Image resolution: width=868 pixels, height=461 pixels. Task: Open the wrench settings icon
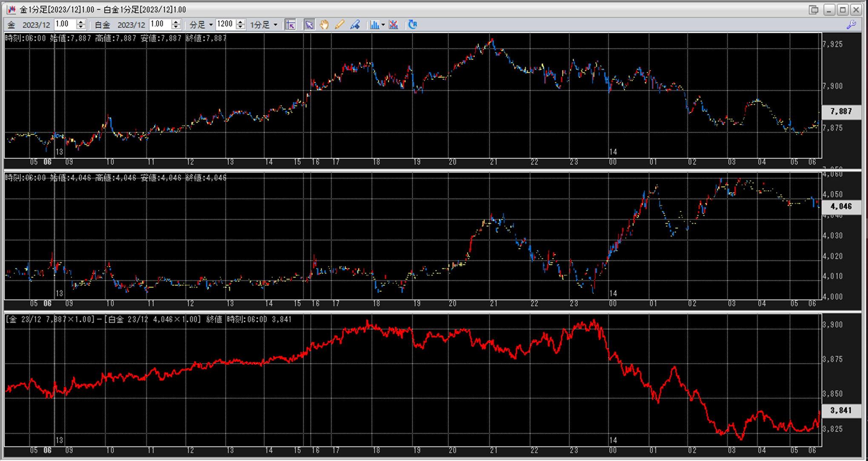coord(851,25)
